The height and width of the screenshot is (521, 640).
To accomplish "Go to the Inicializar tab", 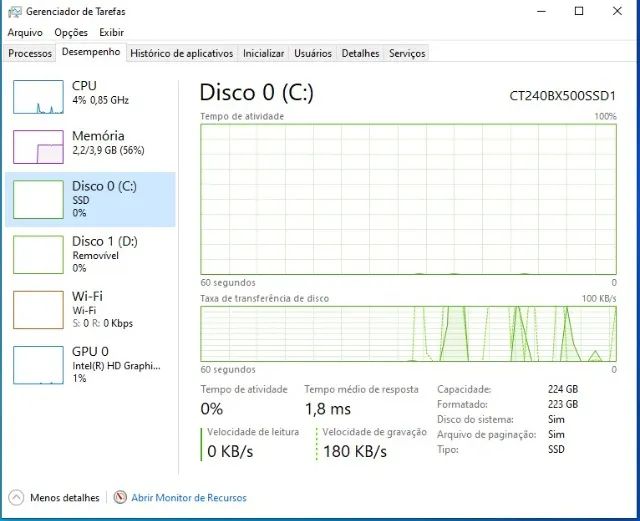I will 264,53.
